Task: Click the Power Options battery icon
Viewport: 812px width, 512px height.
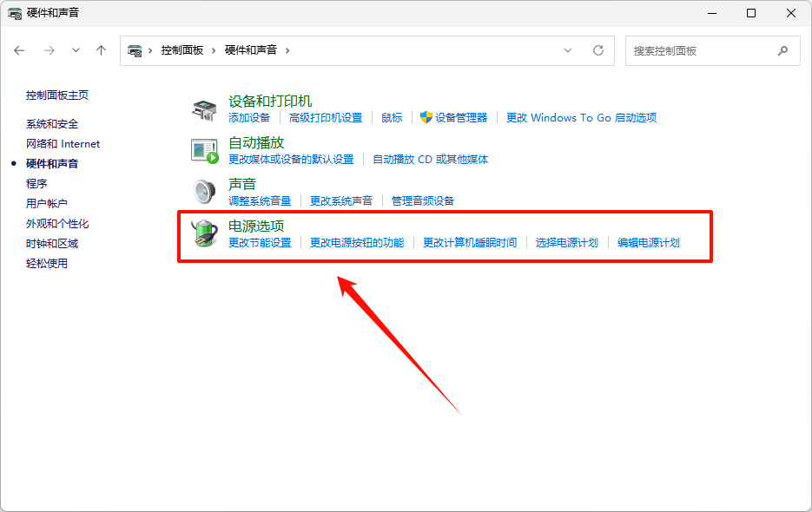Action: coord(204,233)
